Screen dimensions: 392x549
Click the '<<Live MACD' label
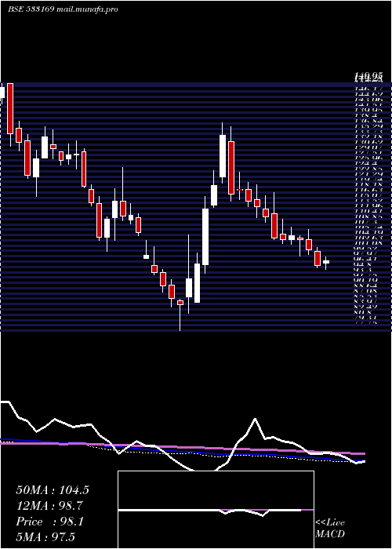[x=330, y=529]
